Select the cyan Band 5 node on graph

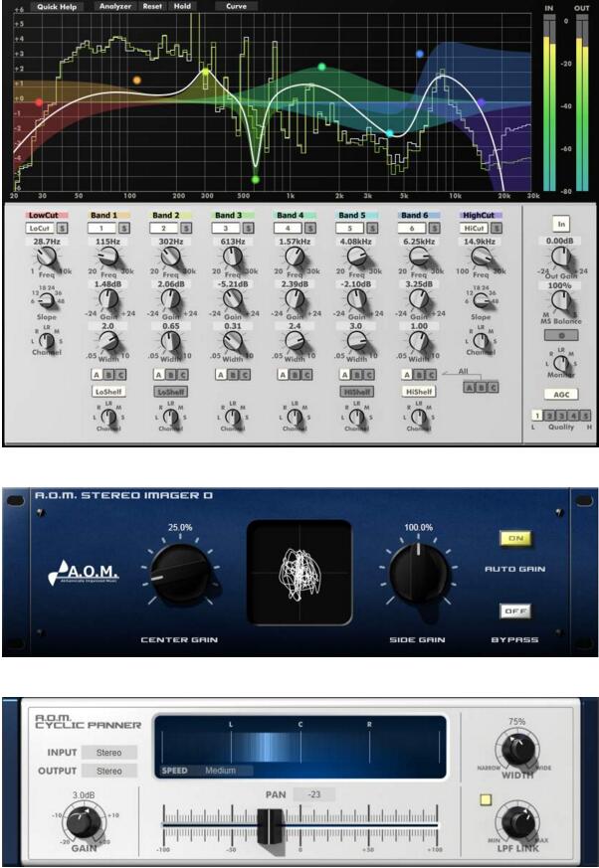click(390, 133)
